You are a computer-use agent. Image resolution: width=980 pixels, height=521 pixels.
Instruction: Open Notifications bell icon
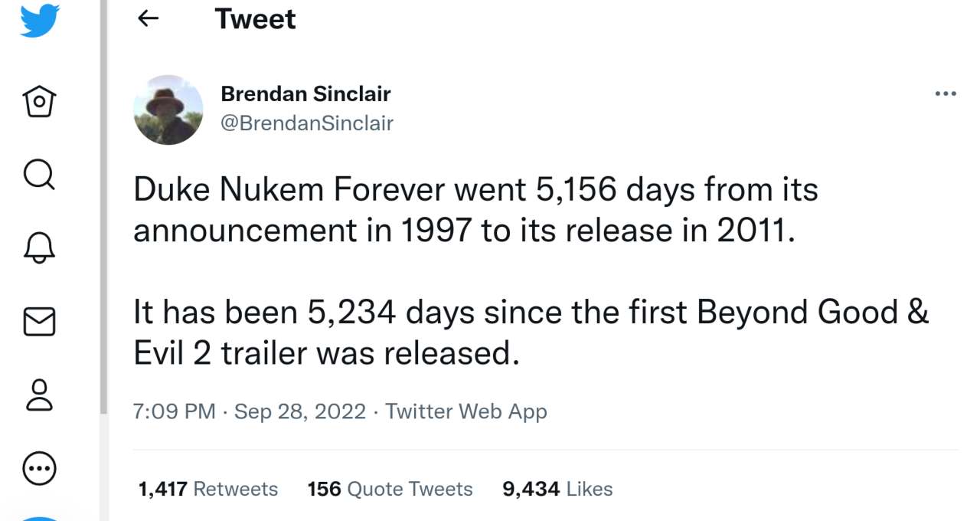click(x=39, y=248)
